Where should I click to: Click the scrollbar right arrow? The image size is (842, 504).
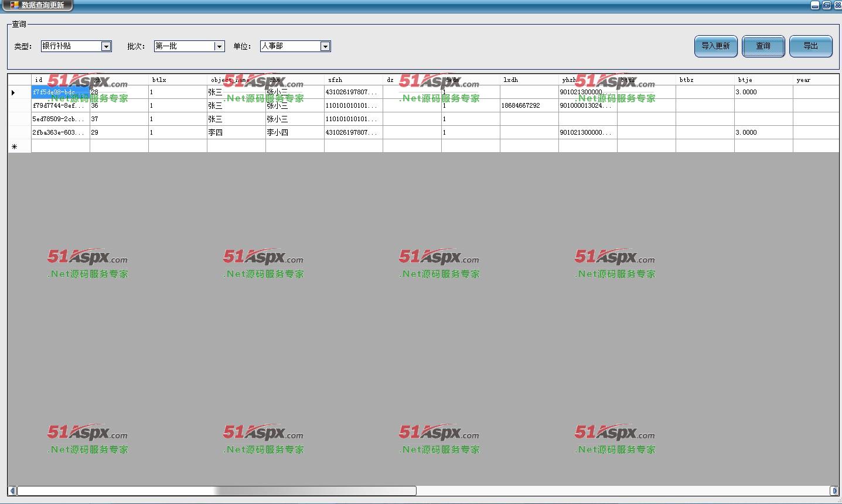pyautogui.click(x=834, y=491)
